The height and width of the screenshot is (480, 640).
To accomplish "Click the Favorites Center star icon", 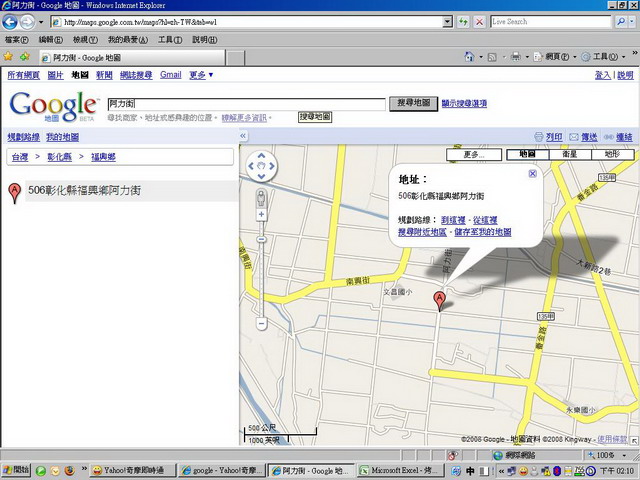I will 8,57.
